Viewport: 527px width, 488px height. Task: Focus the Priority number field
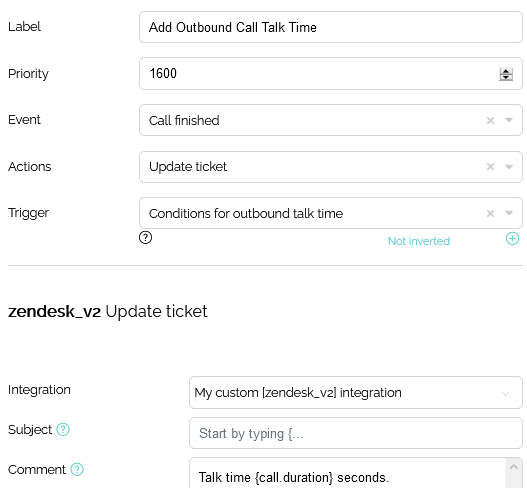click(x=331, y=74)
